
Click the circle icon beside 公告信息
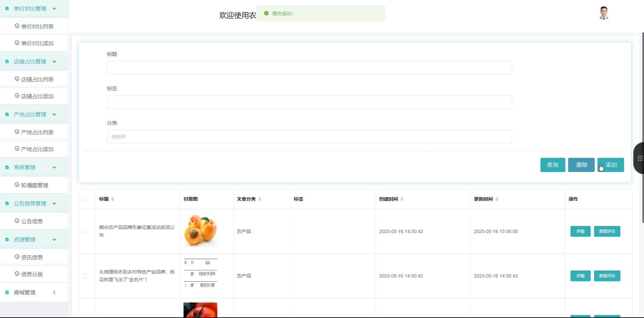click(x=17, y=221)
